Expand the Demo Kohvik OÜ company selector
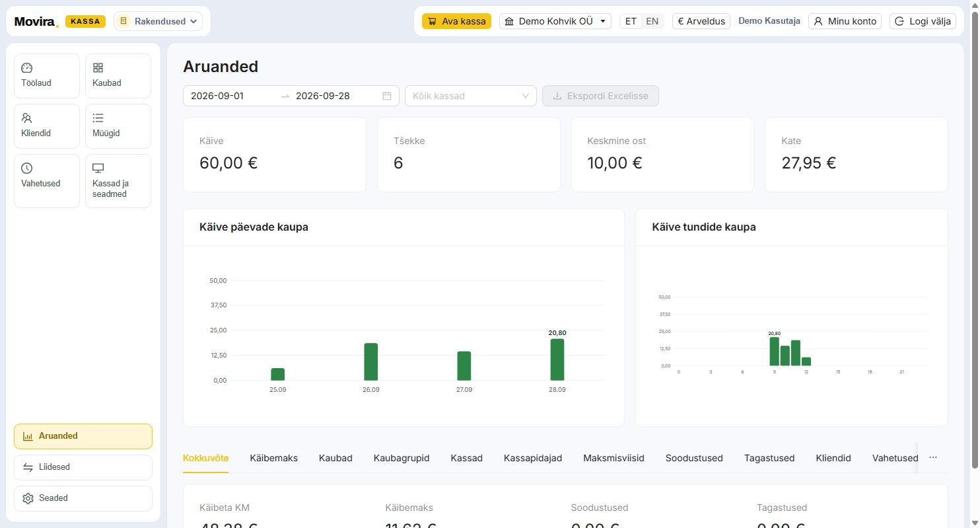The height and width of the screenshot is (528, 980). click(x=555, y=21)
